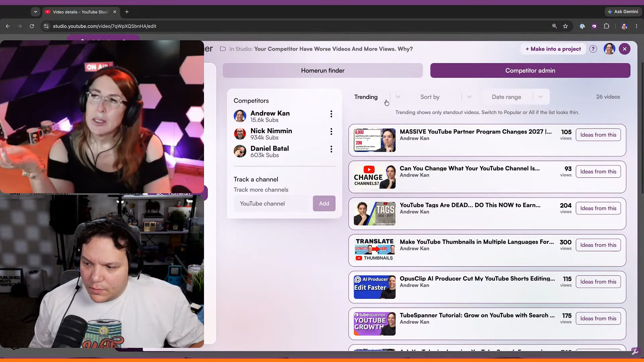Open help via the question mark icon
This screenshot has width=644, height=362.
[593, 49]
